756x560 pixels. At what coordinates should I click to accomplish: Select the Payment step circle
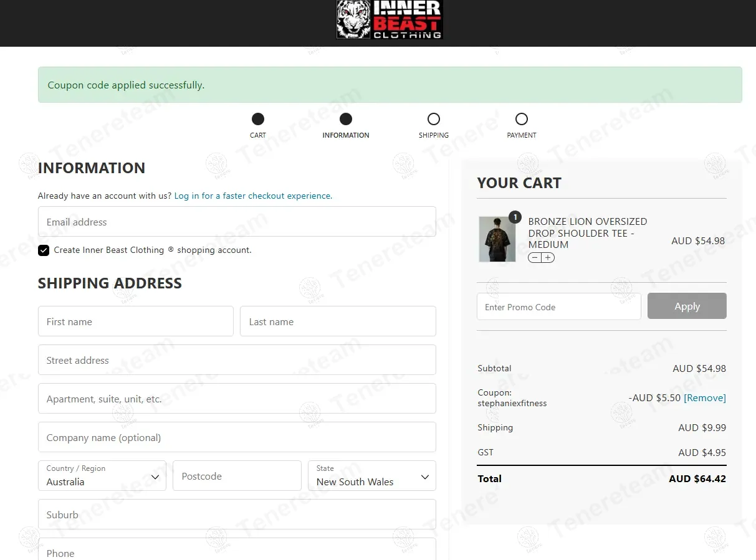522,119
